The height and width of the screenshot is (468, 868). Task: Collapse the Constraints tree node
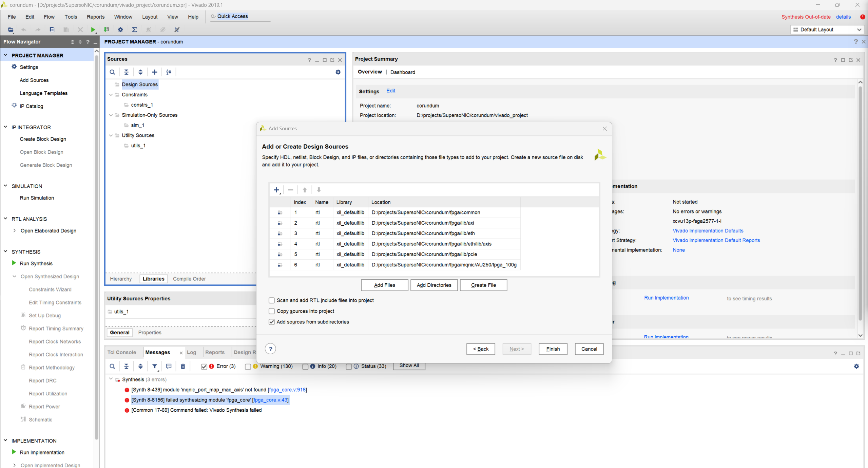[111, 95]
